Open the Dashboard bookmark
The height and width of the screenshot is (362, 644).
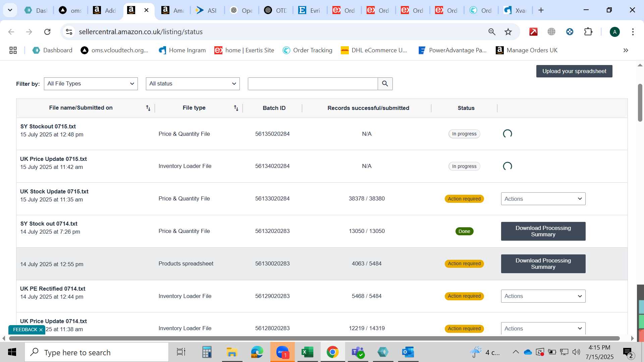tap(52, 50)
